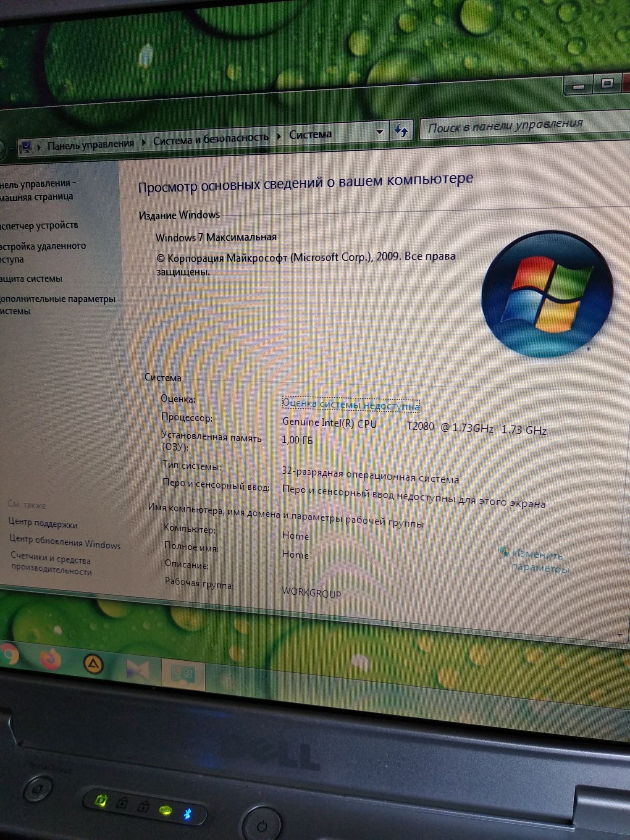Open Дополнительные параметры системы link
The width and height of the screenshot is (630, 840).
click(x=58, y=305)
